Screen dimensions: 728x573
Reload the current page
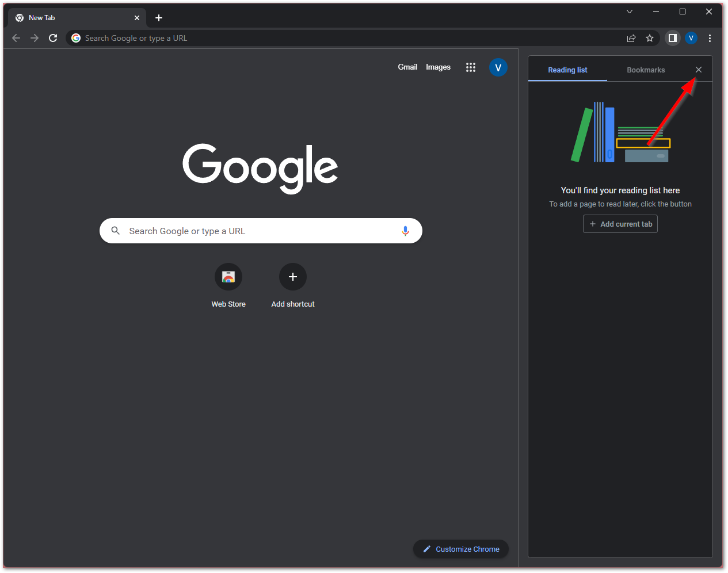tap(53, 38)
